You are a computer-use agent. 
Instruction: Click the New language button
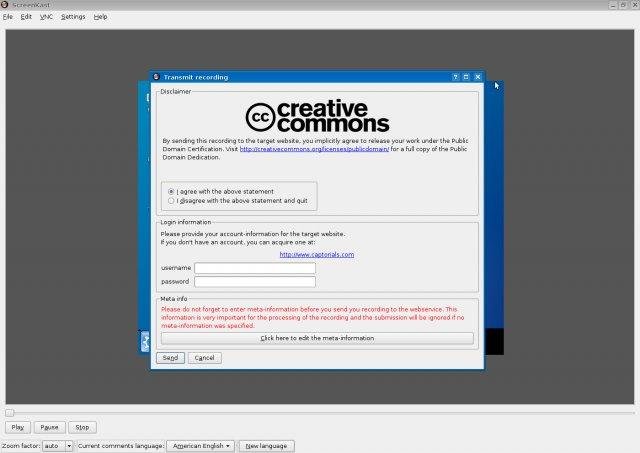[x=266, y=446]
